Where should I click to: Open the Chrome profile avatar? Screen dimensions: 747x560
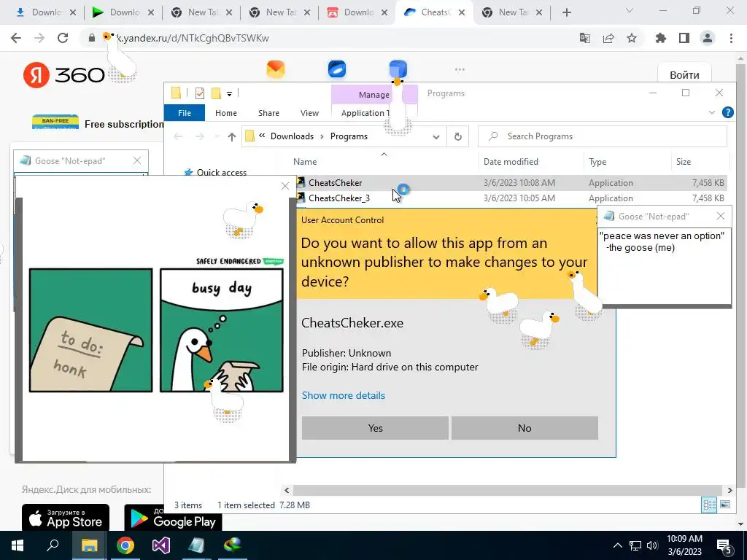708,38
